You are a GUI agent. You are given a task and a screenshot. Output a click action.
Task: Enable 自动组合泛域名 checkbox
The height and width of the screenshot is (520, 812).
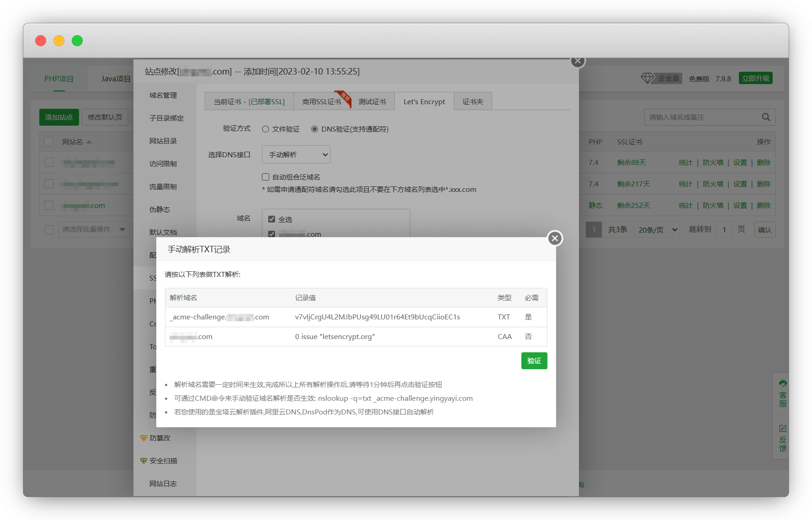[265, 177]
